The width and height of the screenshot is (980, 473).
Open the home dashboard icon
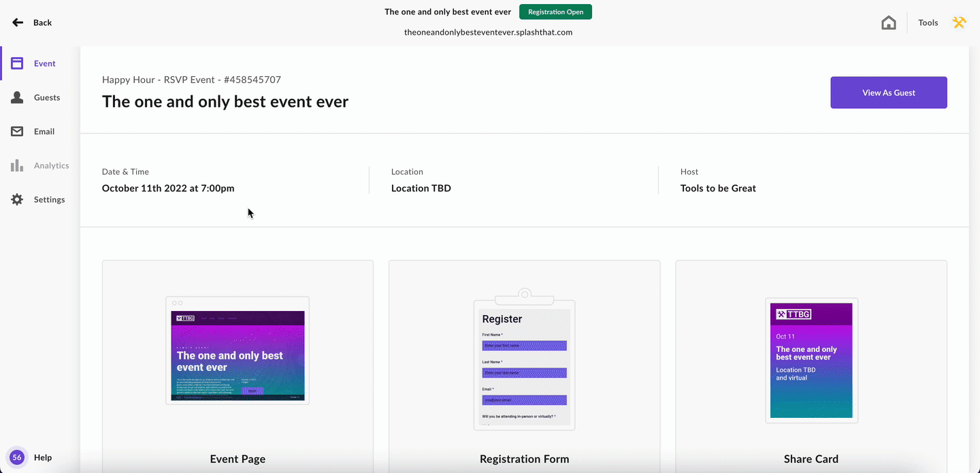[888, 22]
